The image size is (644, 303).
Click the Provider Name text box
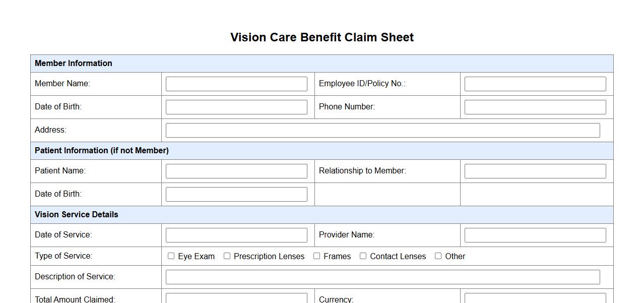pos(535,235)
